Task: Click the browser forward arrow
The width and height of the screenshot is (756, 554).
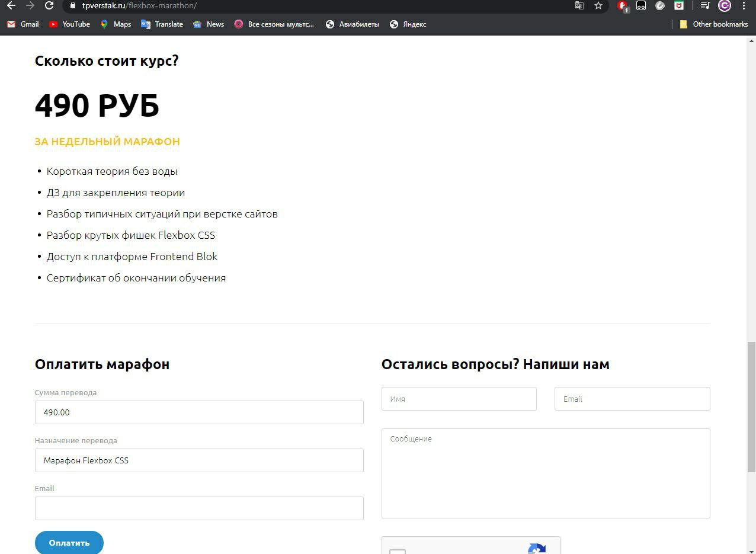Action: pos(30,6)
